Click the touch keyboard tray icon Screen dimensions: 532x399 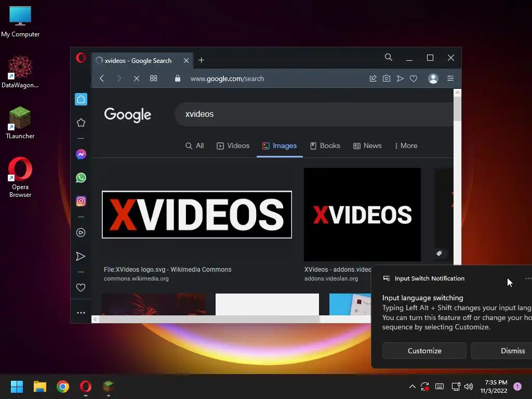(x=440, y=387)
